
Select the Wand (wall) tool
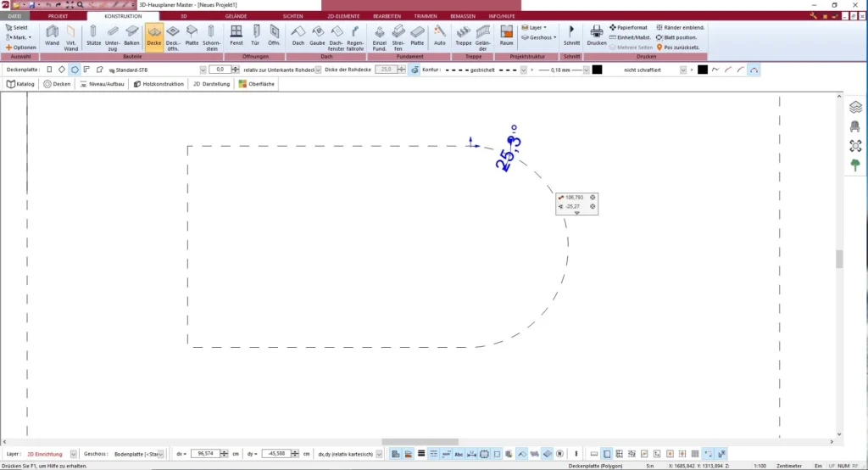(x=52, y=36)
